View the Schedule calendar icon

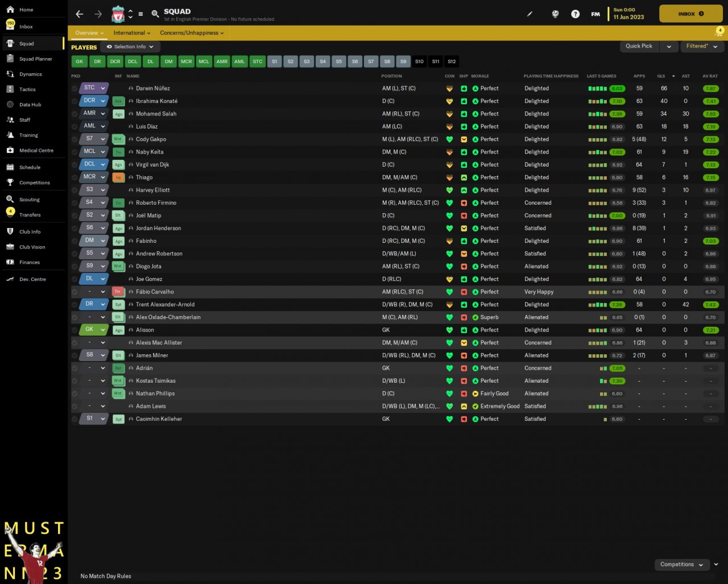(x=10, y=167)
